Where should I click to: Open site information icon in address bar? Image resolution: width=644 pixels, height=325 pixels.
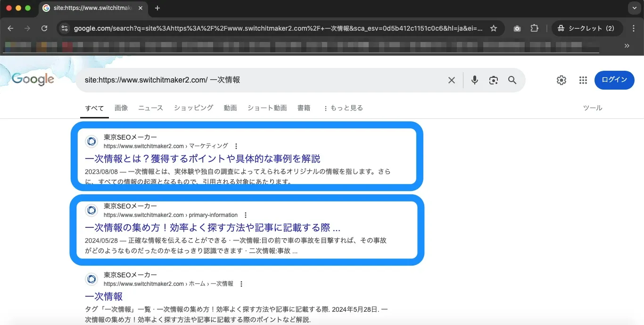pos(65,28)
